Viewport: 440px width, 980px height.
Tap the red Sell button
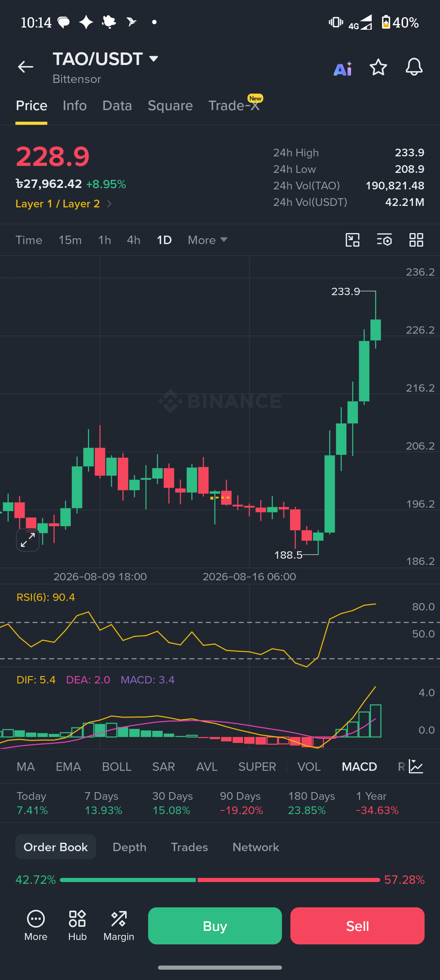[357, 926]
